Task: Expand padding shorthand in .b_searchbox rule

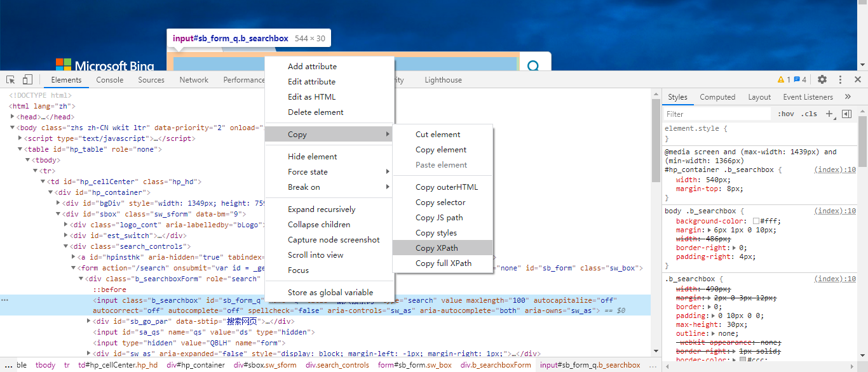Action: point(714,316)
